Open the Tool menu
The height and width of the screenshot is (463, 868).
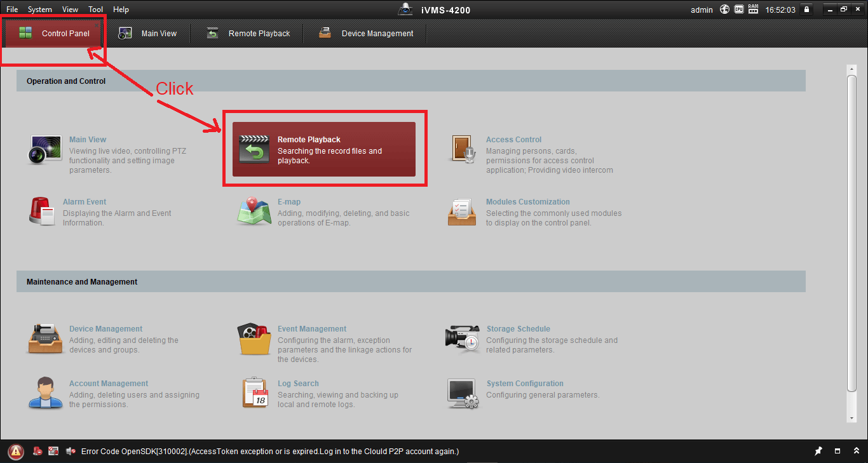click(x=96, y=10)
